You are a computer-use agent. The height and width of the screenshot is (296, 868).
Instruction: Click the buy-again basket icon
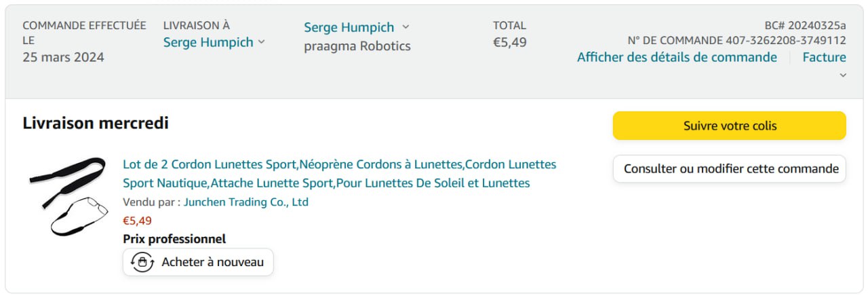142,262
